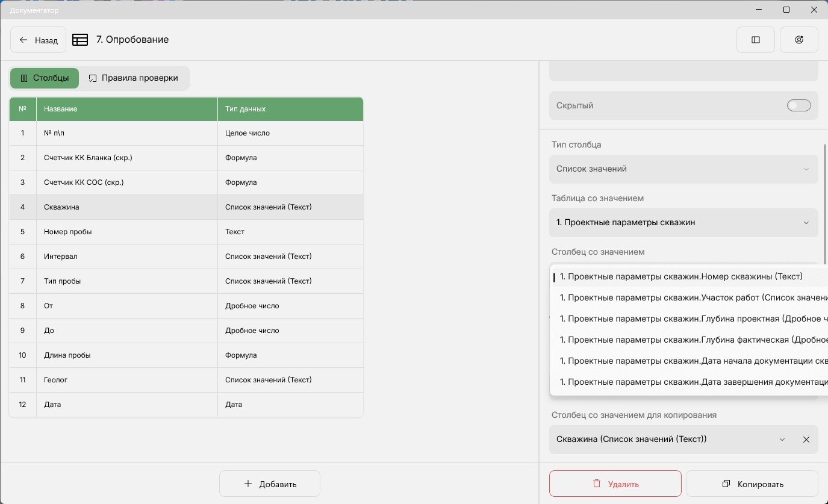
Task: Select the Геолог row
Action: click(186, 380)
